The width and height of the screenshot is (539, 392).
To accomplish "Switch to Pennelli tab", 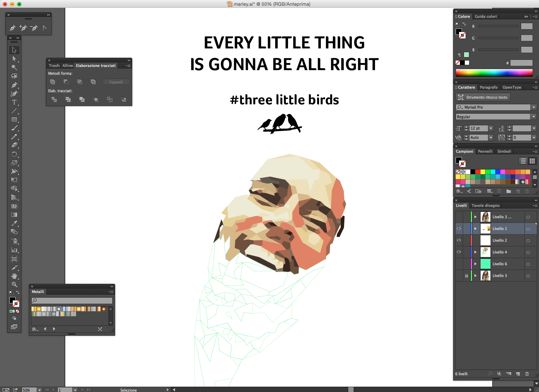I will pos(485,151).
